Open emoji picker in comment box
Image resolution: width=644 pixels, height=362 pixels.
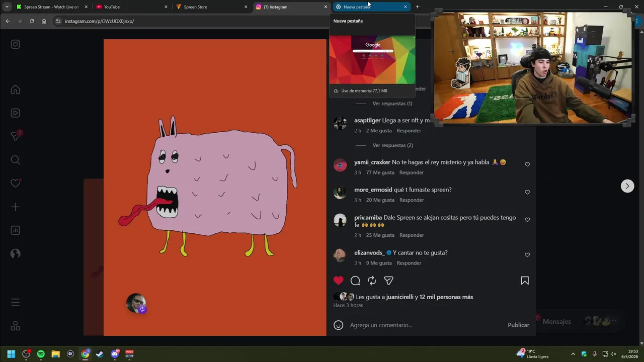(339, 325)
